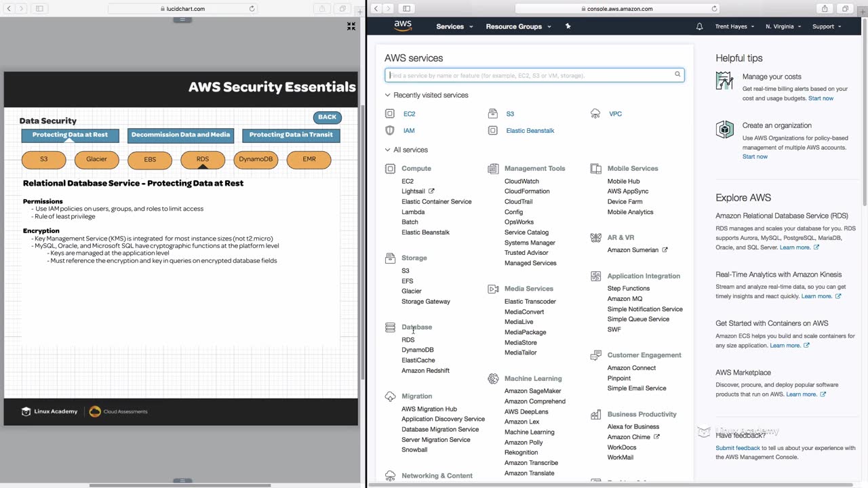The width and height of the screenshot is (868, 488).
Task: Click the Mobile Services category icon
Action: pyautogui.click(x=595, y=168)
